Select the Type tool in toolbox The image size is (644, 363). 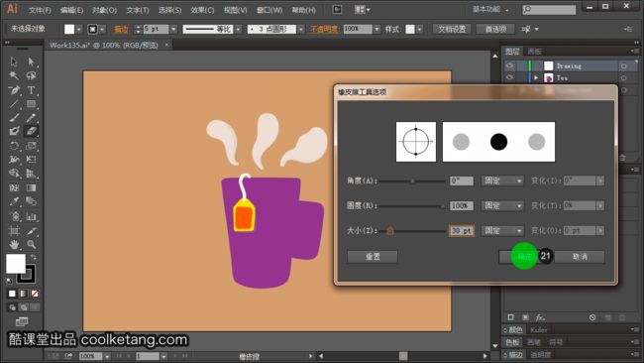[x=31, y=90]
